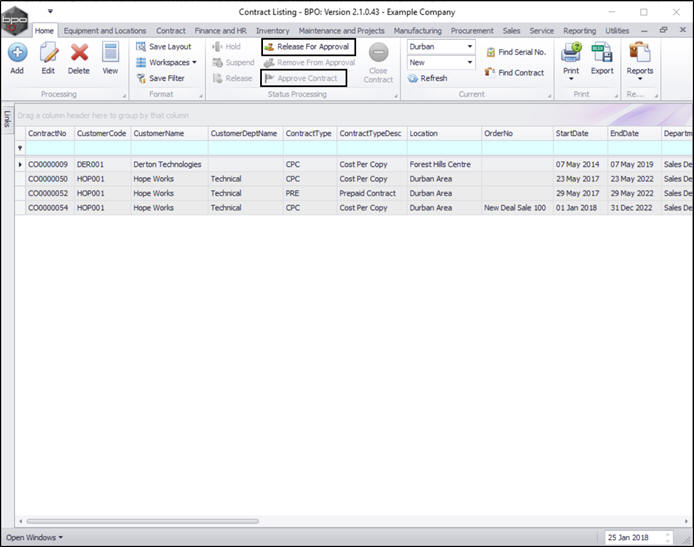Open the Reports menu icon

point(640,52)
